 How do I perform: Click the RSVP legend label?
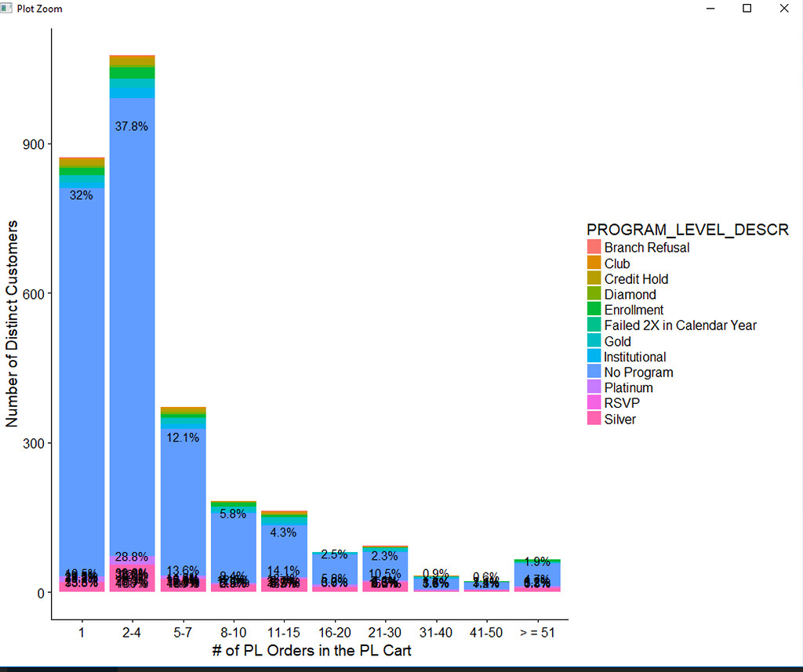click(622, 403)
